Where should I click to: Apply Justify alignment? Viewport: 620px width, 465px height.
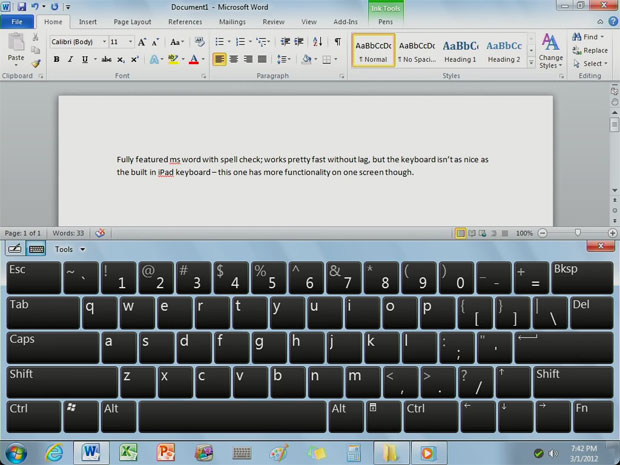tap(262, 59)
